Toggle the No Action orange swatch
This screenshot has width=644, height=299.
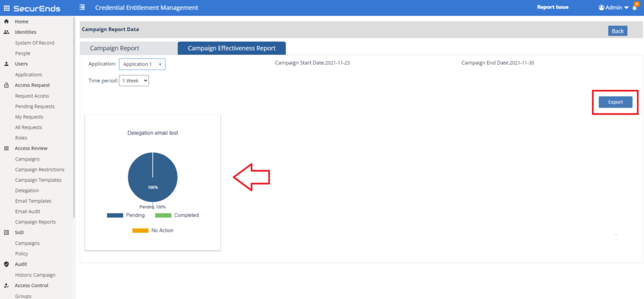tap(140, 231)
